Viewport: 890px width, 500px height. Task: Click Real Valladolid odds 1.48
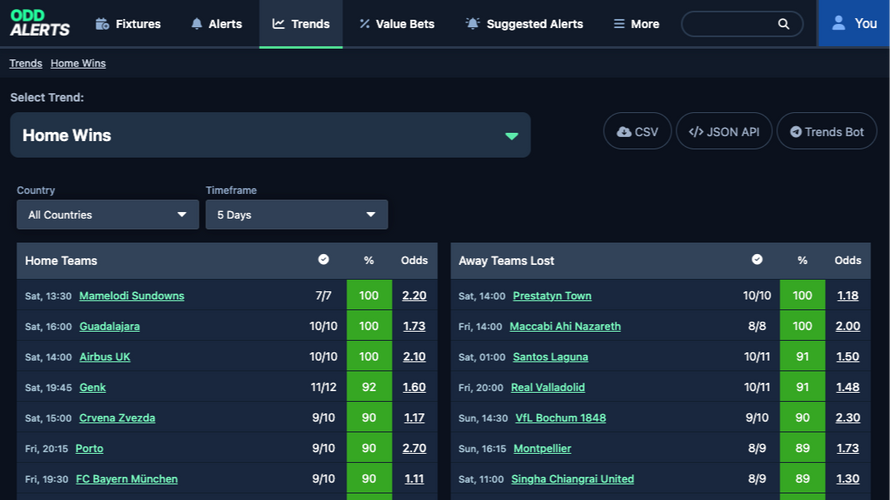pyautogui.click(x=847, y=388)
